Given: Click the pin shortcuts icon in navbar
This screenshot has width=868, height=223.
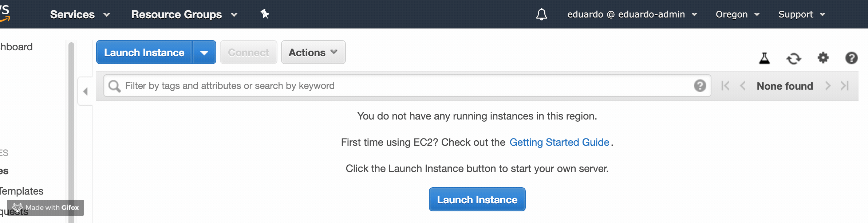Looking at the screenshot, I should pos(265,14).
